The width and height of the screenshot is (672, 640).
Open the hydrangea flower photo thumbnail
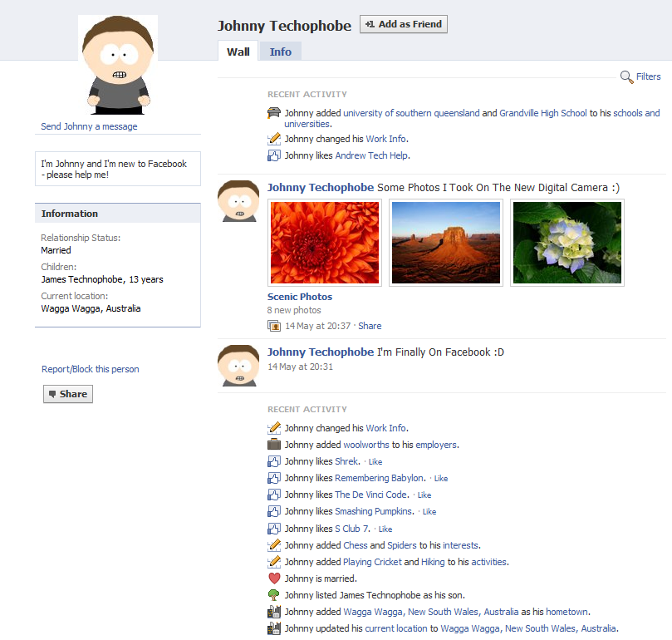pos(567,243)
